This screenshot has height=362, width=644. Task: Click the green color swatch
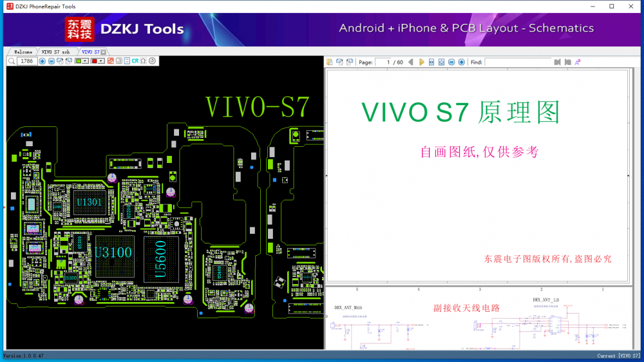[79, 61]
